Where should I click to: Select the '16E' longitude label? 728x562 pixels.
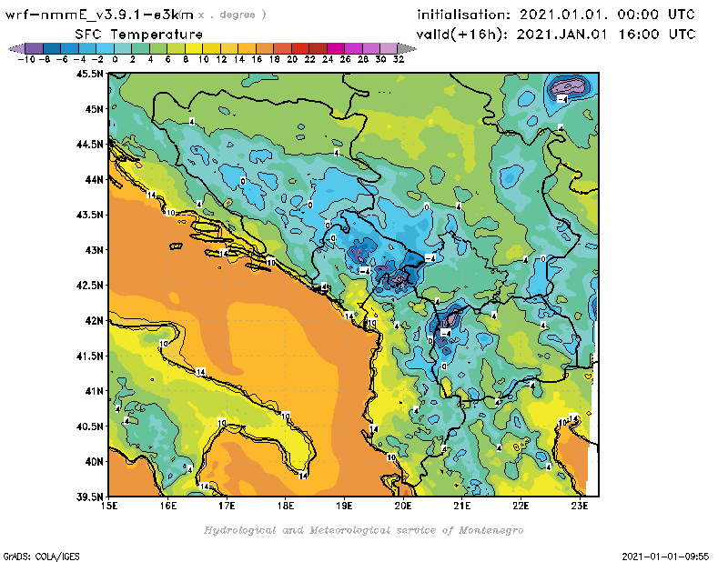pyautogui.click(x=168, y=506)
